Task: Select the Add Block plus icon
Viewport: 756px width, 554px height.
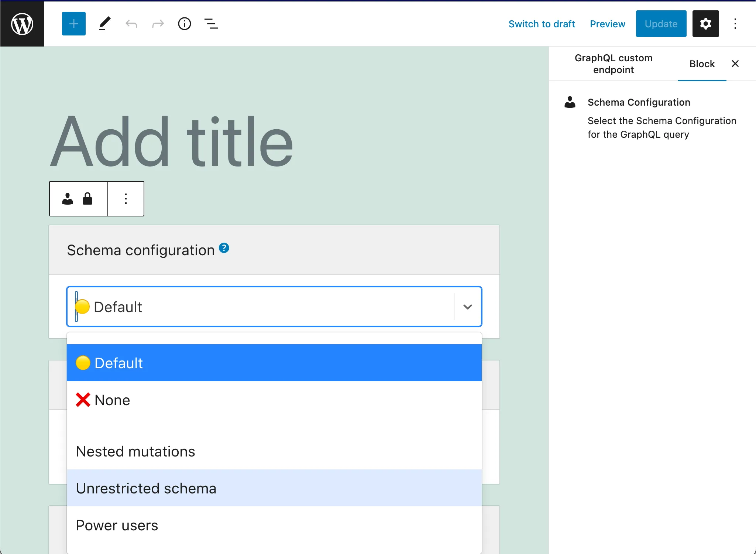Action: 73,24
